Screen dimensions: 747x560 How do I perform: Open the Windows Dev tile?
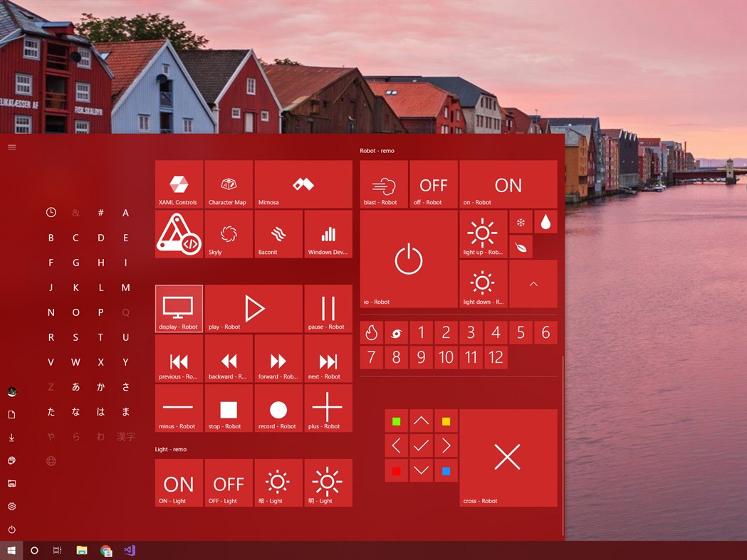(328, 234)
